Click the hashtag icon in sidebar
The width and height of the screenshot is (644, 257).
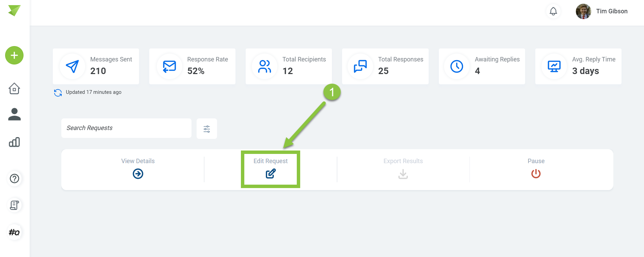[14, 232]
